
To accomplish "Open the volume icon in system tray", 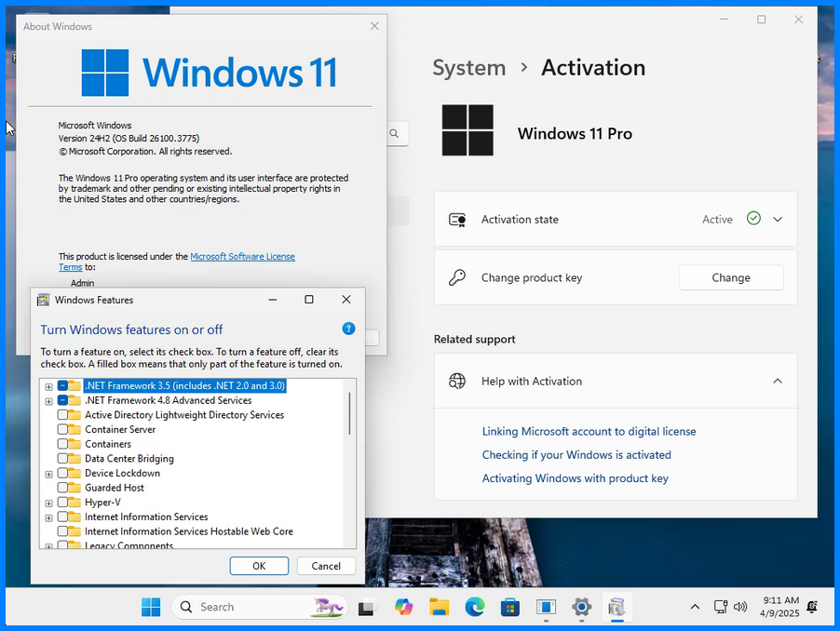I will click(740, 607).
